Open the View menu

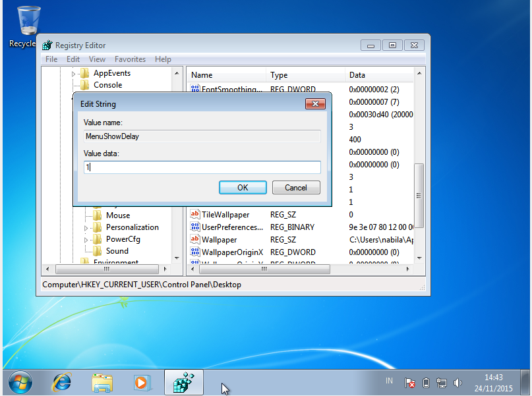[x=97, y=59]
